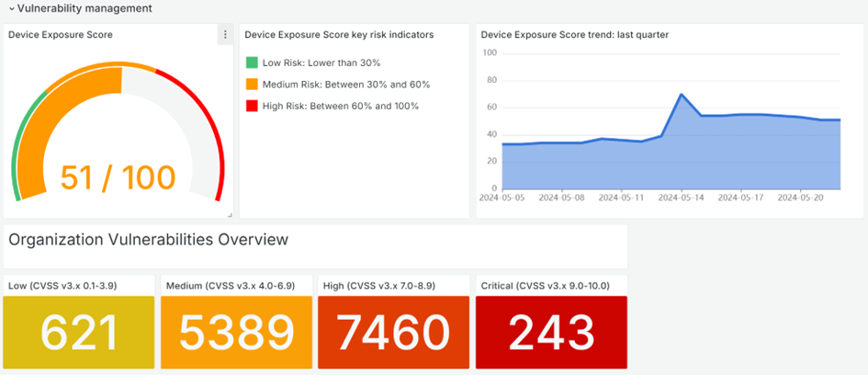Image resolution: width=868 pixels, height=375 pixels.
Task: Click the Organization Vulnerabilities Overview heading
Action: pos(149,240)
